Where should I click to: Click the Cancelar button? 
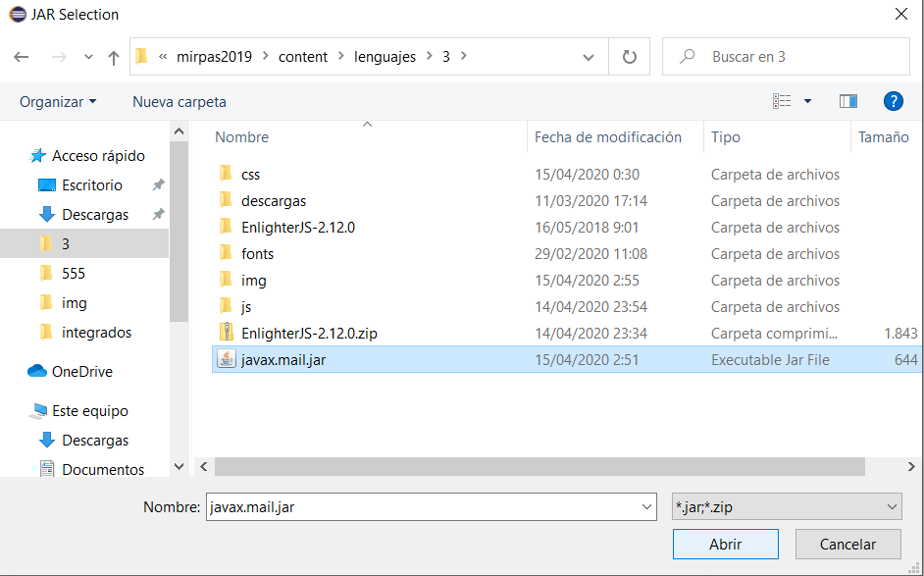pos(848,545)
